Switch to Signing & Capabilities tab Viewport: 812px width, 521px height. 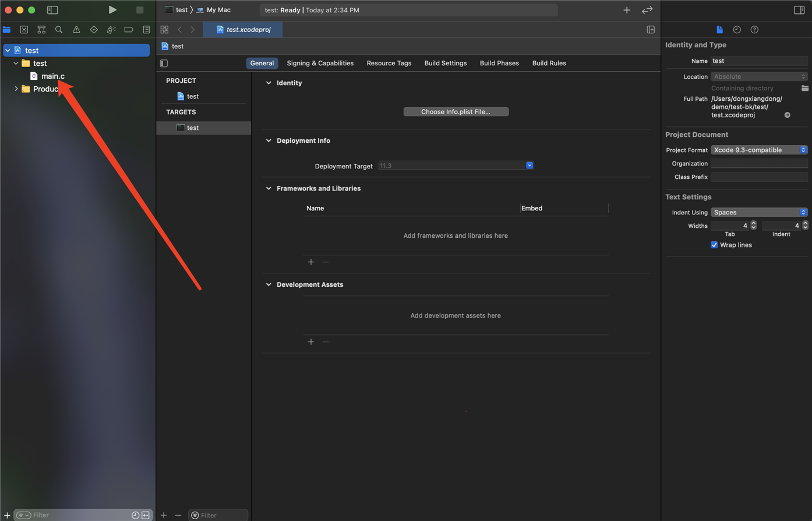coord(320,64)
